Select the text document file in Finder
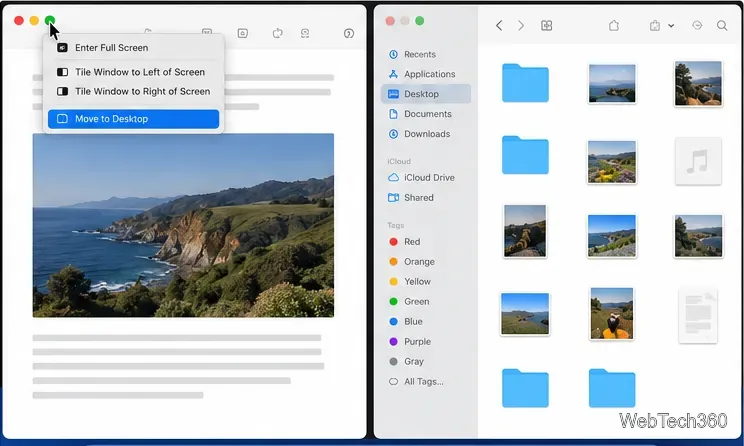The height and width of the screenshot is (446, 744). point(698,315)
